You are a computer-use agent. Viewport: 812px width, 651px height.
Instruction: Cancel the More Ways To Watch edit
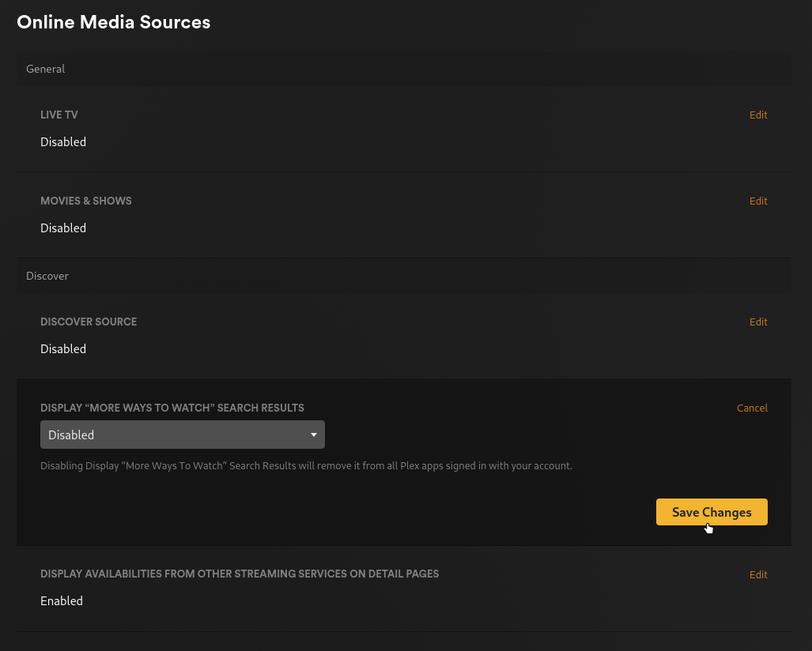click(751, 408)
